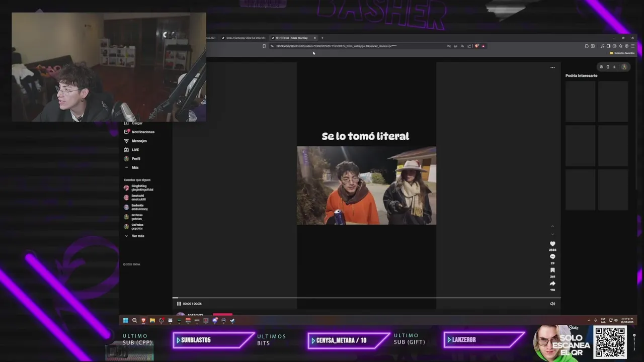This screenshot has height=362, width=644.
Task: Click the ESP language indicator in tray
Action: point(603,320)
